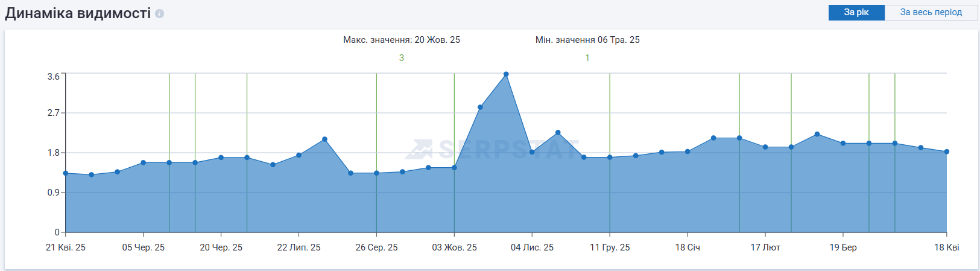Screen dimensions: 980x271
Task: Click the green vertical marker at 03 Жов. 25
Action: (x=454, y=121)
